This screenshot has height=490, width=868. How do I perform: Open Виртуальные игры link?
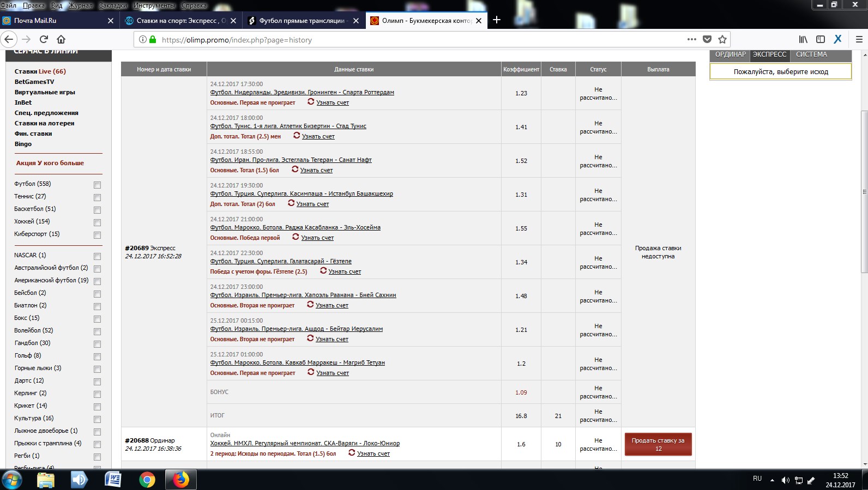pyautogui.click(x=45, y=92)
